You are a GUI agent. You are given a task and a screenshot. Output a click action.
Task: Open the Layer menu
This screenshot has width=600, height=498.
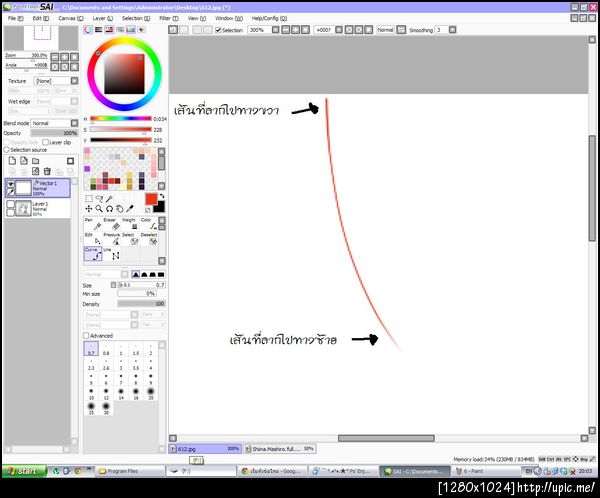[x=103, y=18]
